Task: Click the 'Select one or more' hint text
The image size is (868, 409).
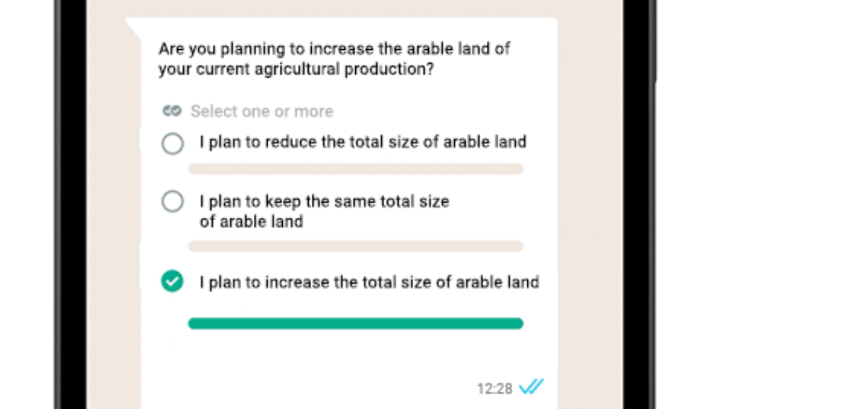Action: coord(262,111)
